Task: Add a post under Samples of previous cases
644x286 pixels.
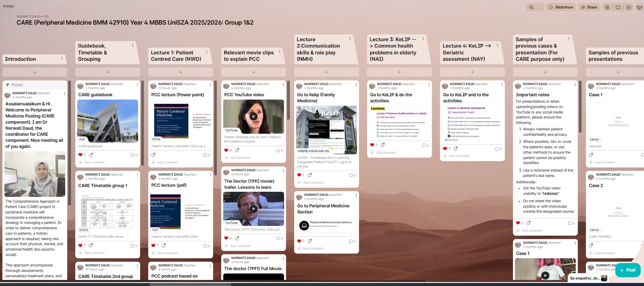Action: tap(545, 72)
